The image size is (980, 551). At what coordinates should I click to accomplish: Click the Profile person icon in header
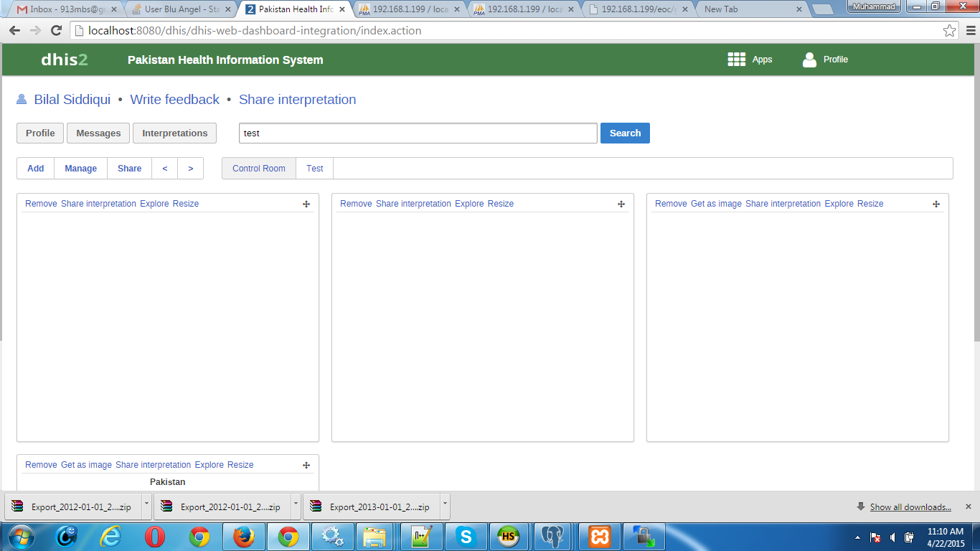point(809,60)
